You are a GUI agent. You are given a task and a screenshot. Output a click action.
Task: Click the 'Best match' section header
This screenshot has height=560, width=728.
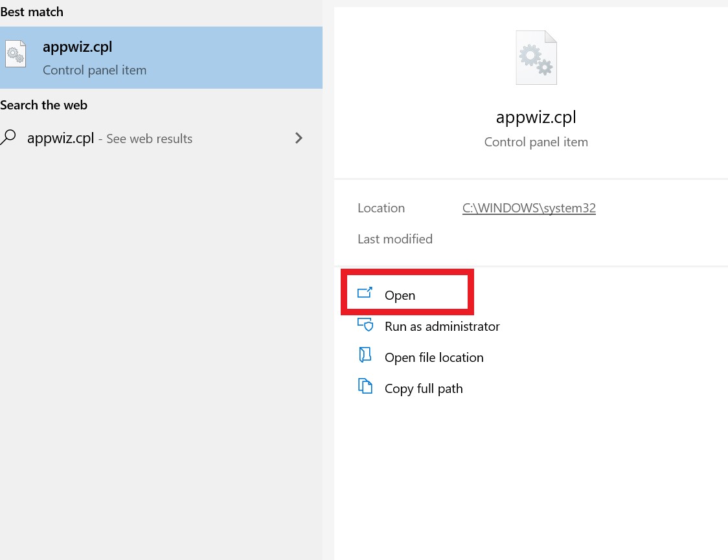(32, 12)
